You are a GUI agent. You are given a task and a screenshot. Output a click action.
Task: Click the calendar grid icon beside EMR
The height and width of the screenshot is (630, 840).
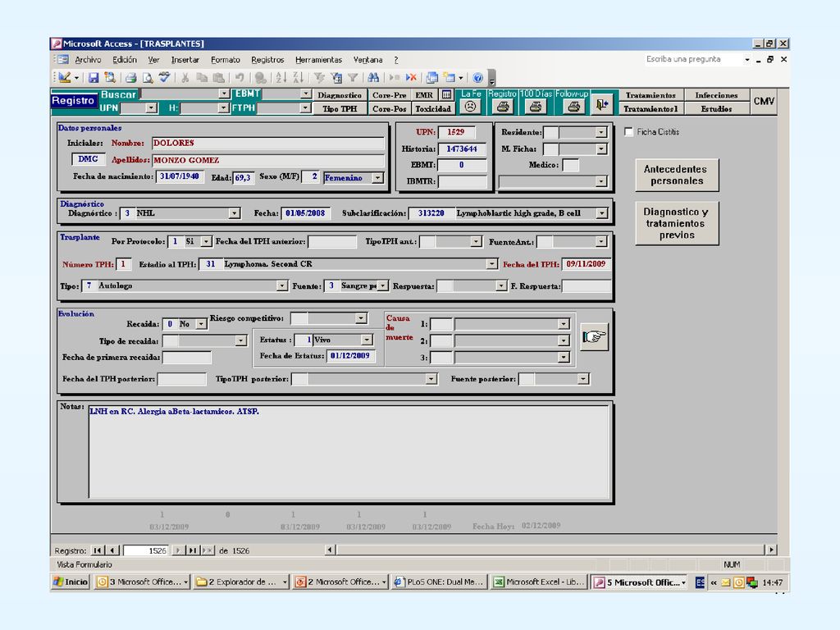point(446,95)
